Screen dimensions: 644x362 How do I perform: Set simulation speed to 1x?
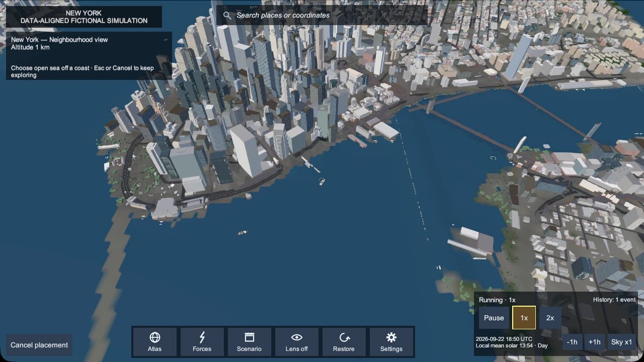(x=524, y=318)
